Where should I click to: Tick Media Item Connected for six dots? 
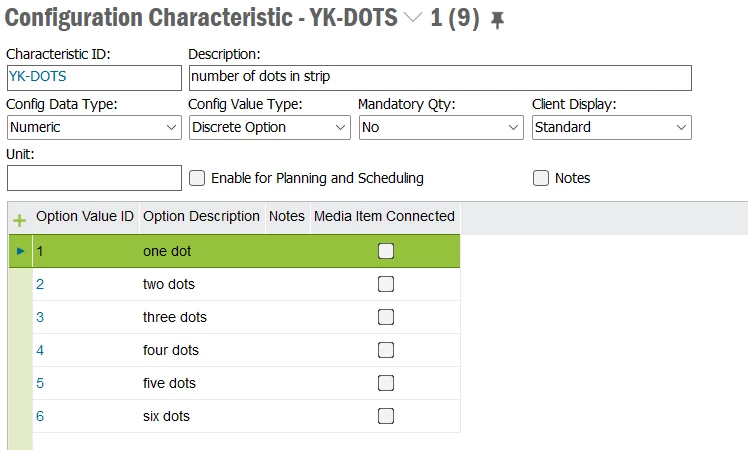pos(385,416)
